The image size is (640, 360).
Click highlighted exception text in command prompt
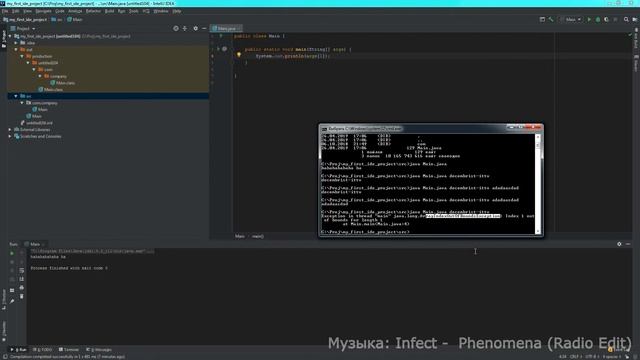click(x=463, y=216)
